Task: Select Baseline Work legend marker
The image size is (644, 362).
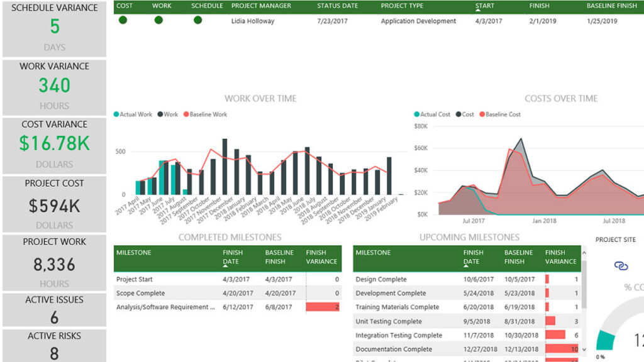Action: [186, 114]
